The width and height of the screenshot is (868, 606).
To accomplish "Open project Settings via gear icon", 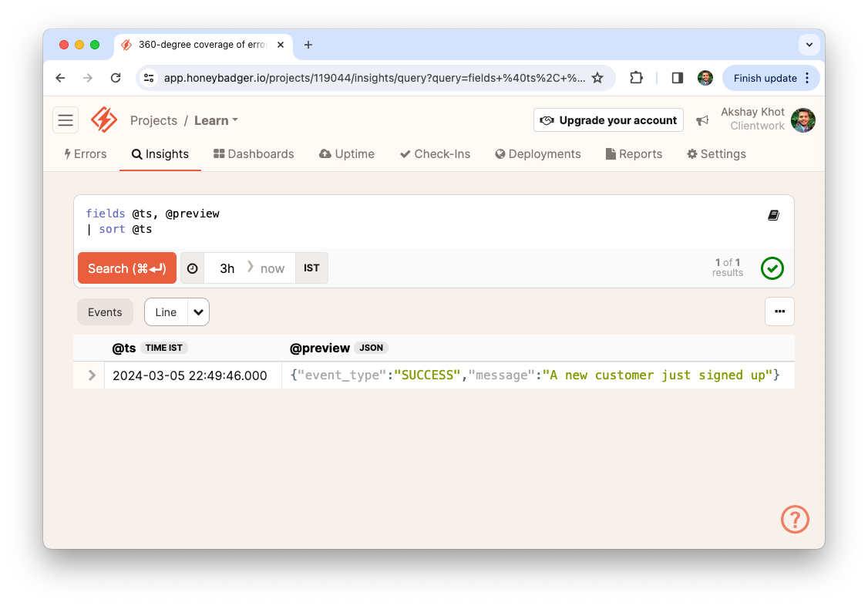I will (691, 153).
